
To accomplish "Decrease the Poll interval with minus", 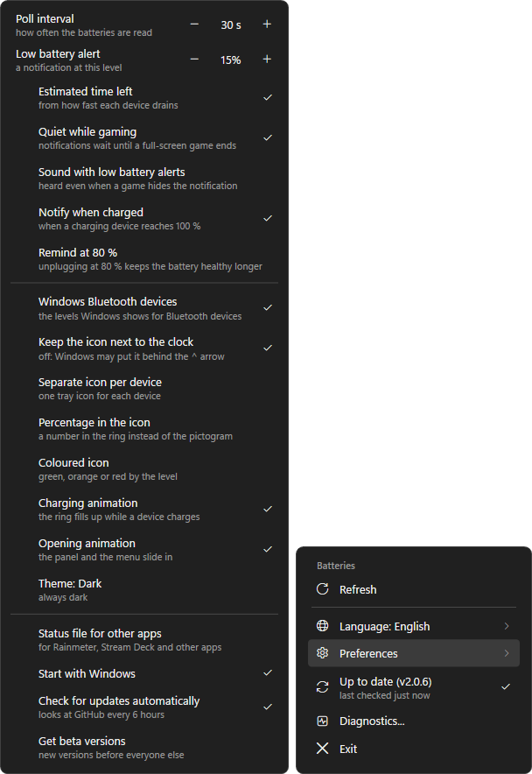I will click(x=194, y=25).
